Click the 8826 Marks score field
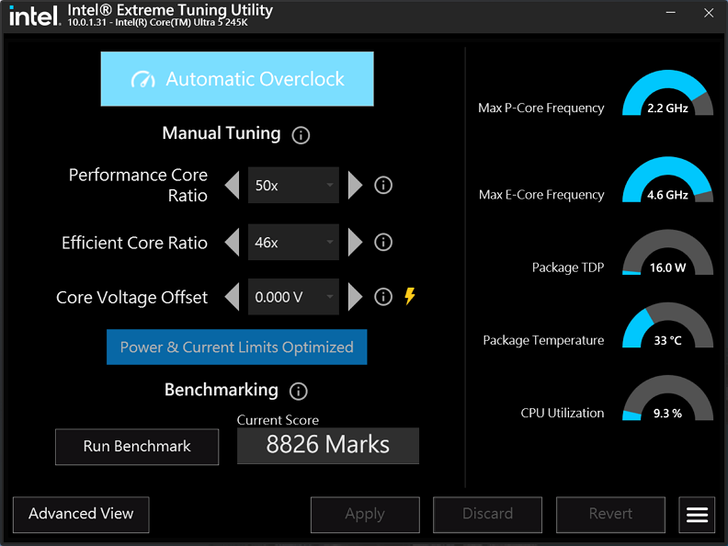This screenshot has height=546, width=728. 328,446
